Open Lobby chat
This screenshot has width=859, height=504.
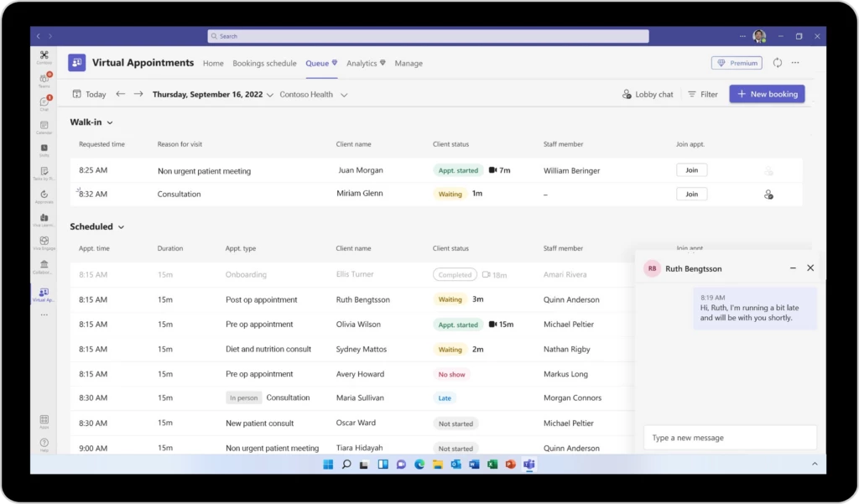648,94
